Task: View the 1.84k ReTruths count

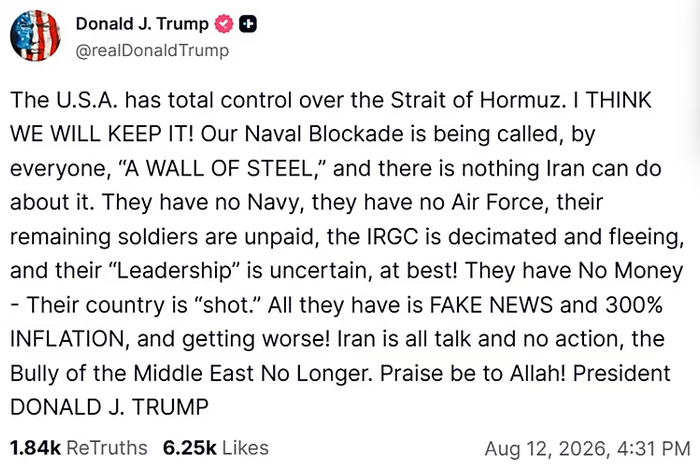Action: tap(35, 448)
